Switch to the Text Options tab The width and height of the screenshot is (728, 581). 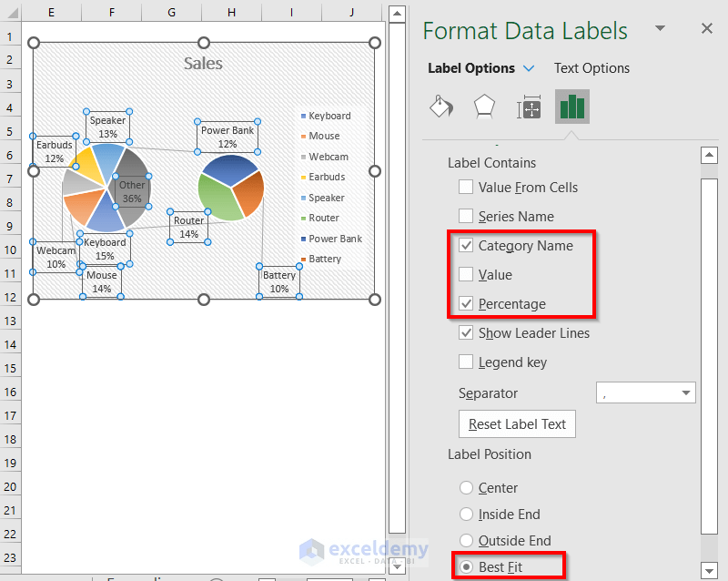click(591, 68)
